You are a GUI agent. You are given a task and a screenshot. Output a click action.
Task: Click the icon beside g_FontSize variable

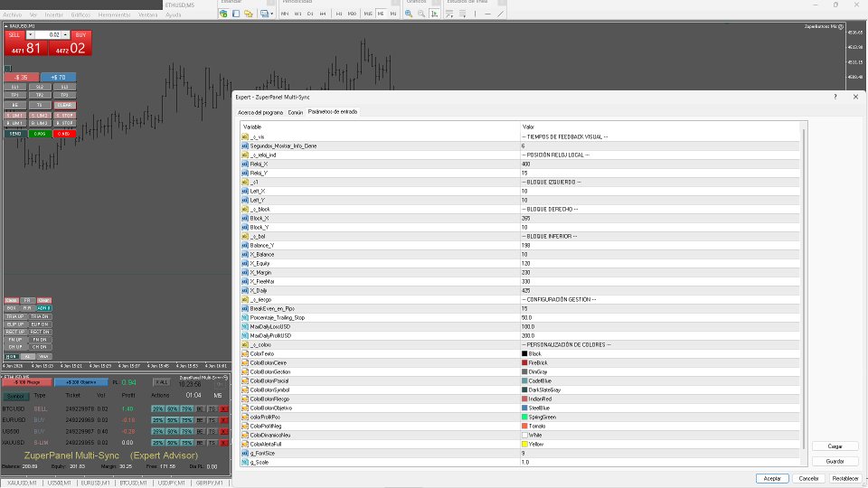[245, 453]
